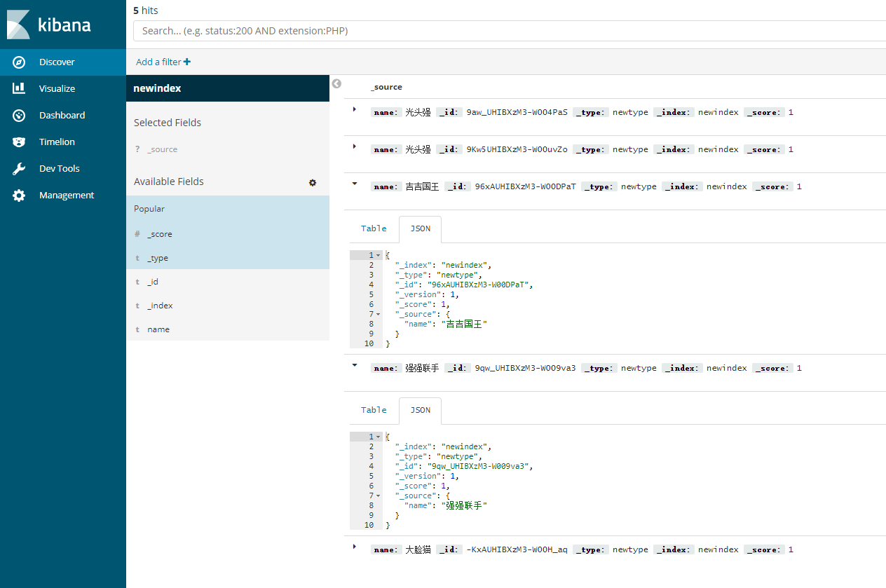
Task: Go to Dashboard in the sidebar
Action: (x=62, y=115)
